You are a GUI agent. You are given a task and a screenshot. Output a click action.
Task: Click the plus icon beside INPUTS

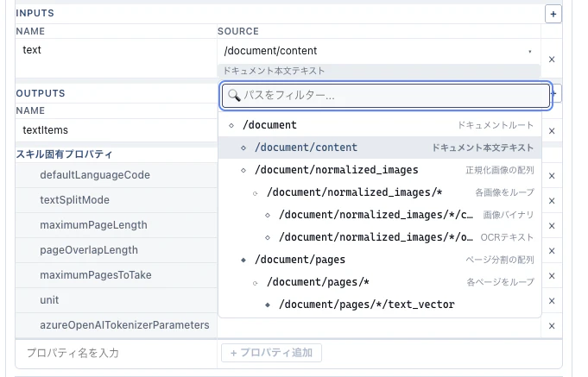553,14
